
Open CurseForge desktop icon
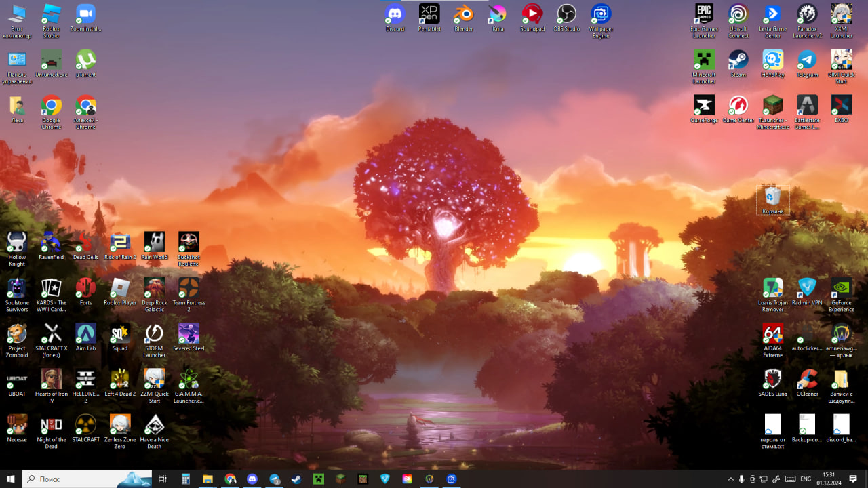[704, 109]
